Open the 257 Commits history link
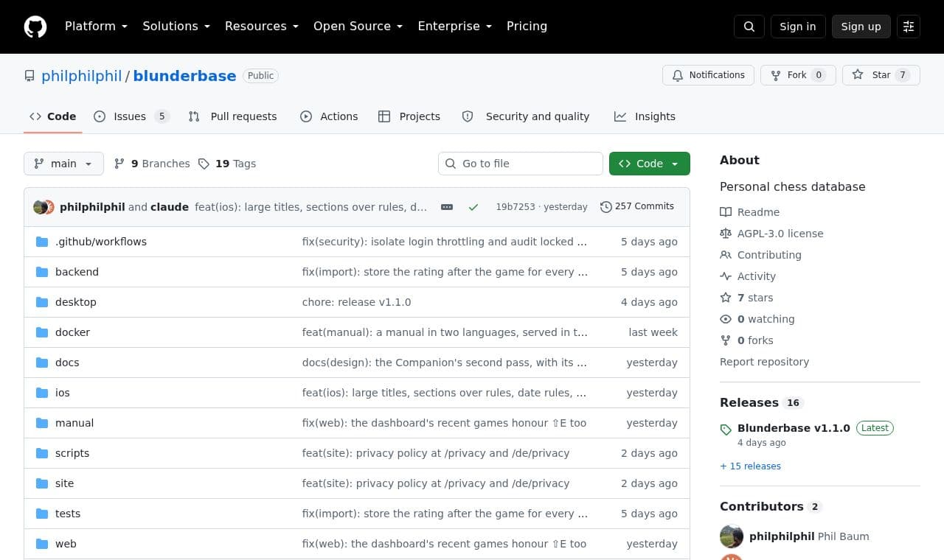The width and height of the screenshot is (944, 560). 637,206
